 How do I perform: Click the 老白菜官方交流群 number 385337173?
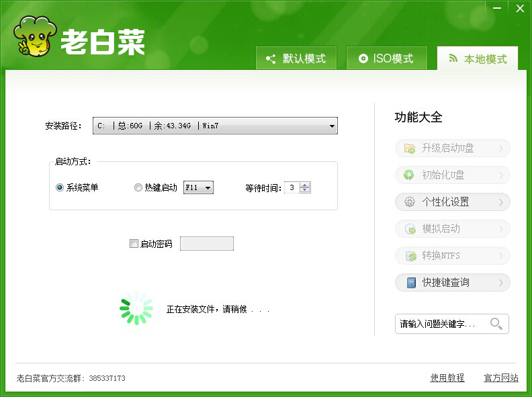pos(107,378)
